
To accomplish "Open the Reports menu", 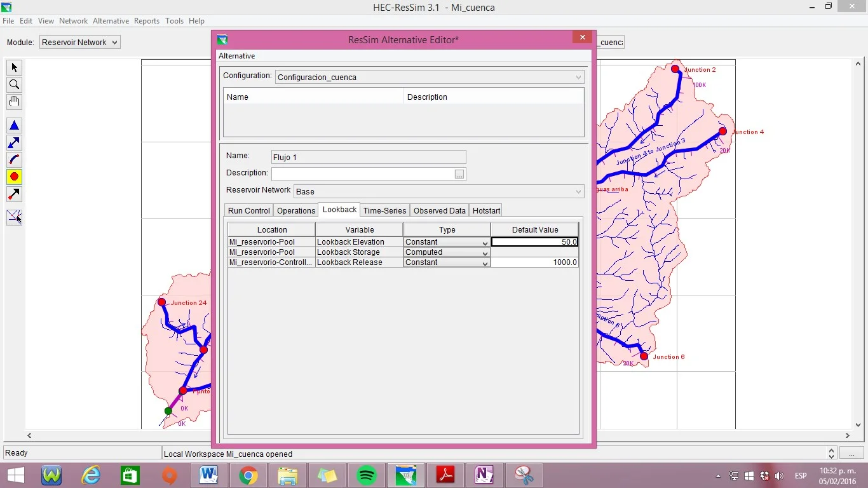I will 147,21.
